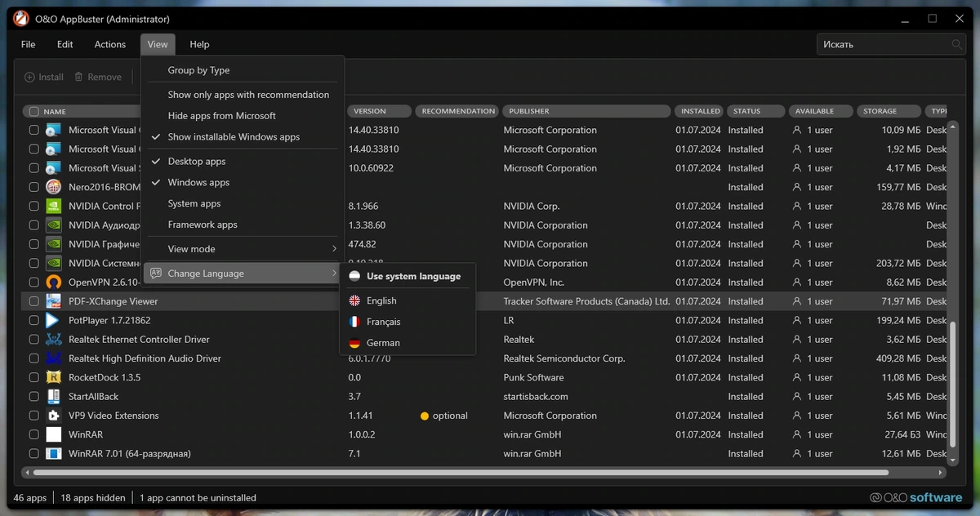
Task: Select the UK flag icon for English
Action: [x=354, y=300]
